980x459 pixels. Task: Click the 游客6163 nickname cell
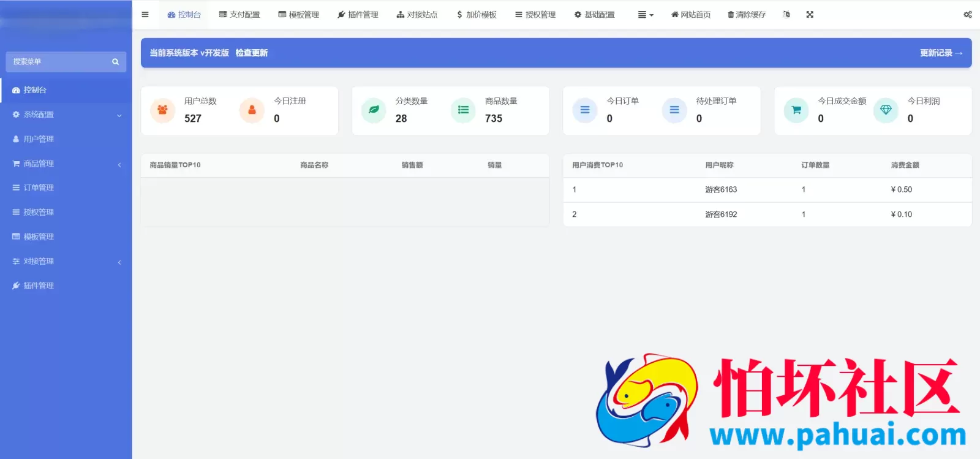[721, 190]
